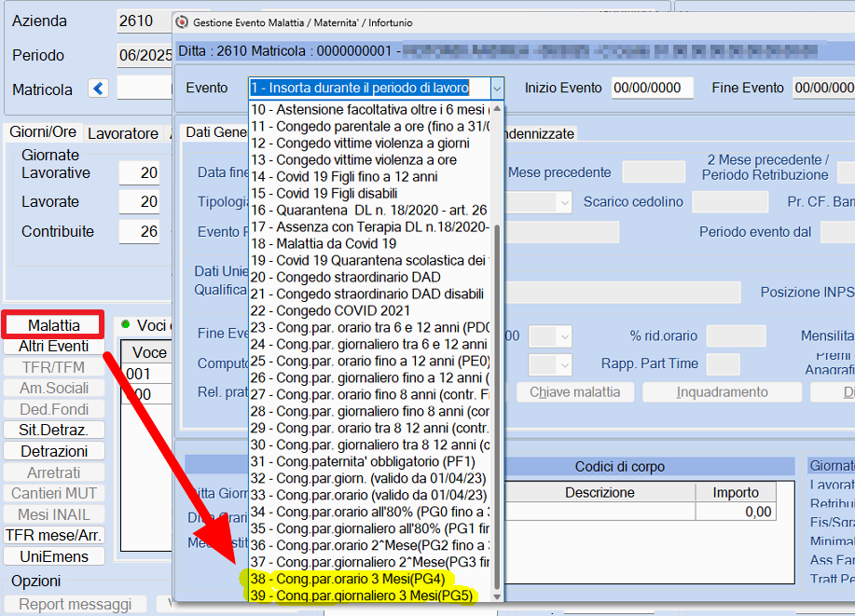Pick '15 - Covid 19 Figli disabili'
Screen dimensions: 855x616
coord(370,194)
